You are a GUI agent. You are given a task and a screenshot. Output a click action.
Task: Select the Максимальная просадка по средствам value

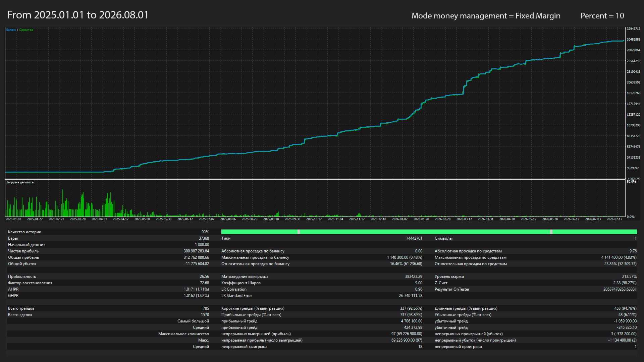pyautogui.click(x=619, y=257)
